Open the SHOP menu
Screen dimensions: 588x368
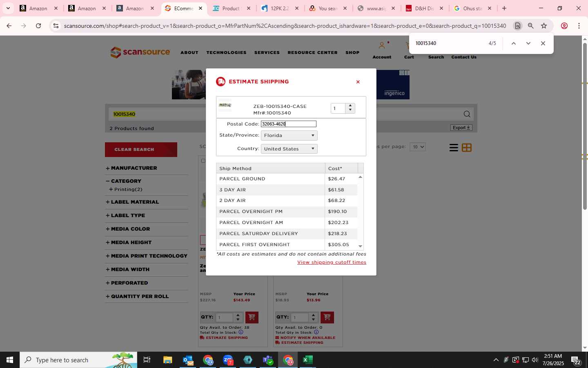[x=352, y=52]
